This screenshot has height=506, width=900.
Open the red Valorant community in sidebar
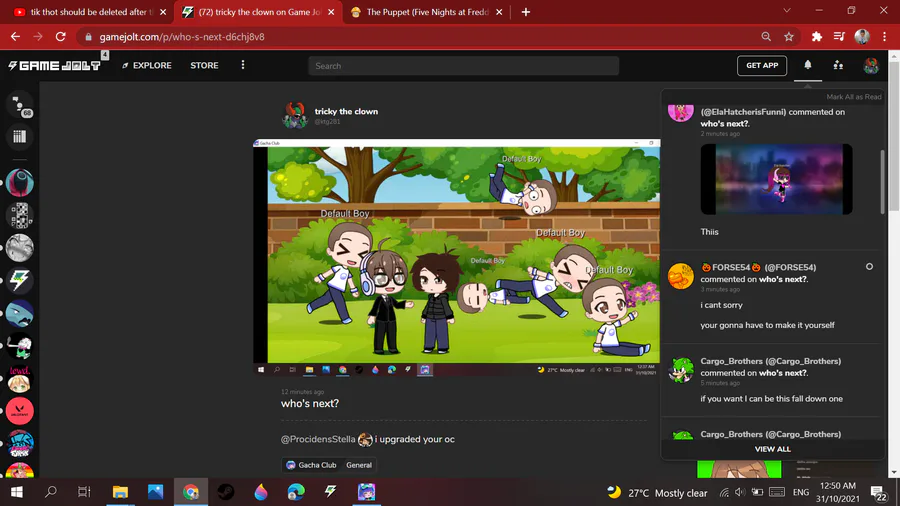(20, 411)
